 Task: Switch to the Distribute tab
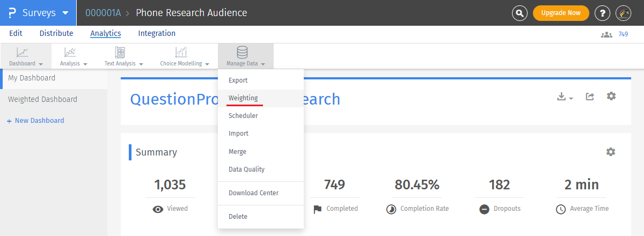tap(56, 33)
